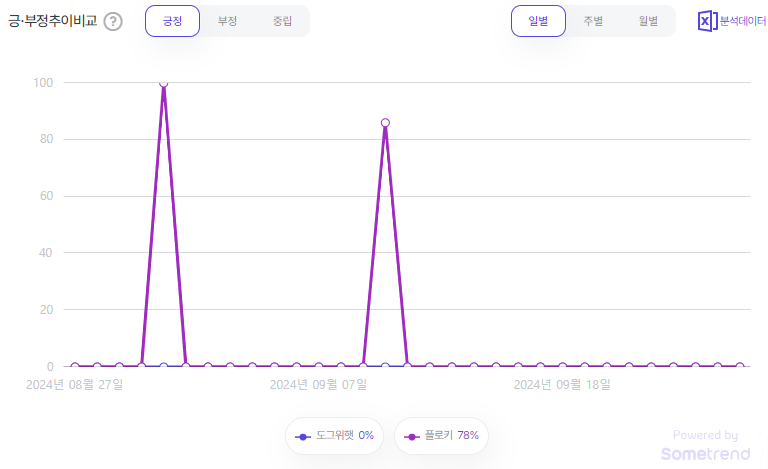This screenshot has width=768, height=469.
Task: Click the 40 y-axis label
Action: point(47,253)
